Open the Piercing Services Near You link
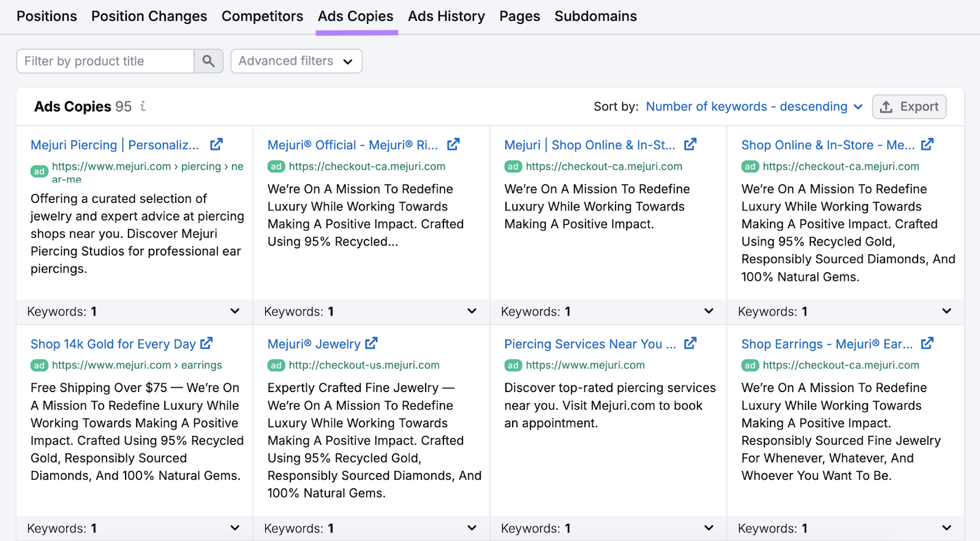Image resolution: width=980 pixels, height=541 pixels. pyautogui.click(x=590, y=344)
